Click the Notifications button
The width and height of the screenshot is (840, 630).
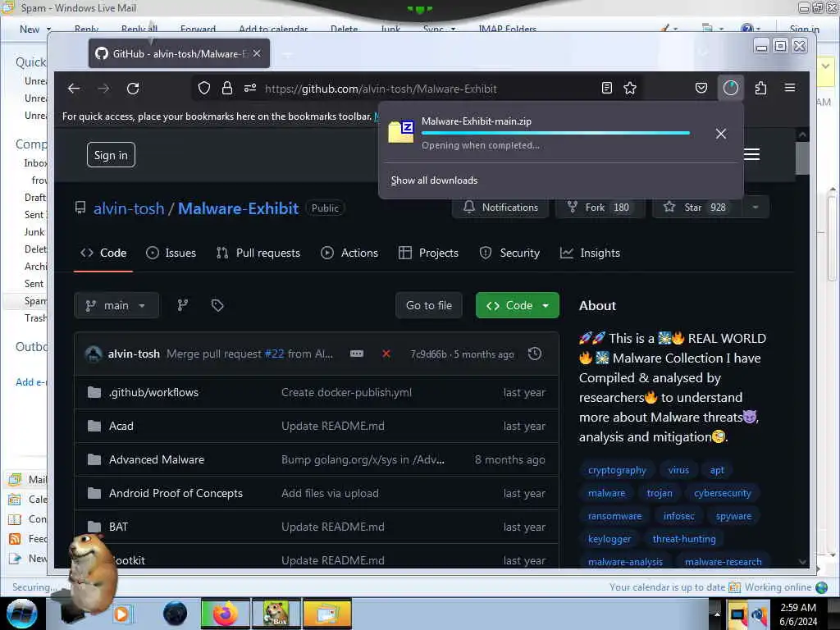point(500,208)
